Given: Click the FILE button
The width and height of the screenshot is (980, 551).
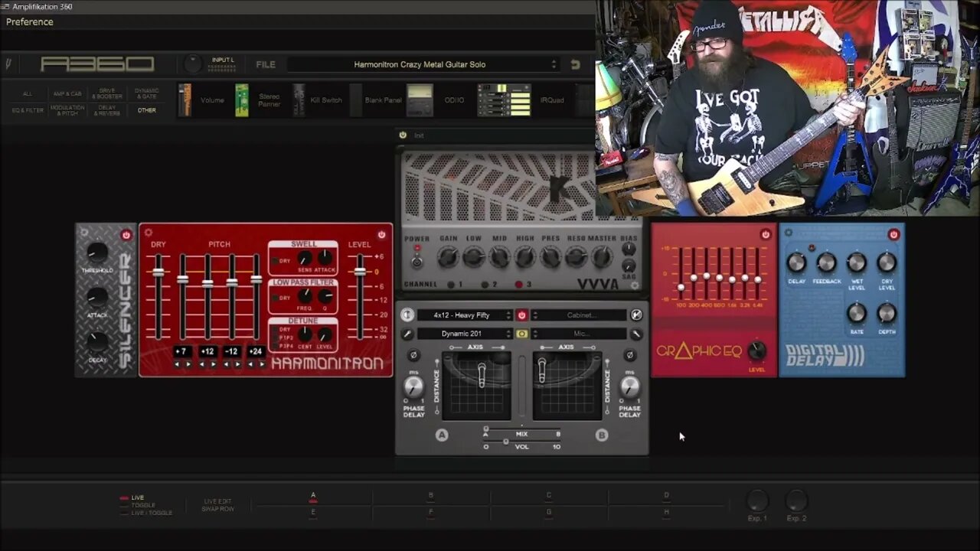Looking at the screenshot, I should coord(266,64).
